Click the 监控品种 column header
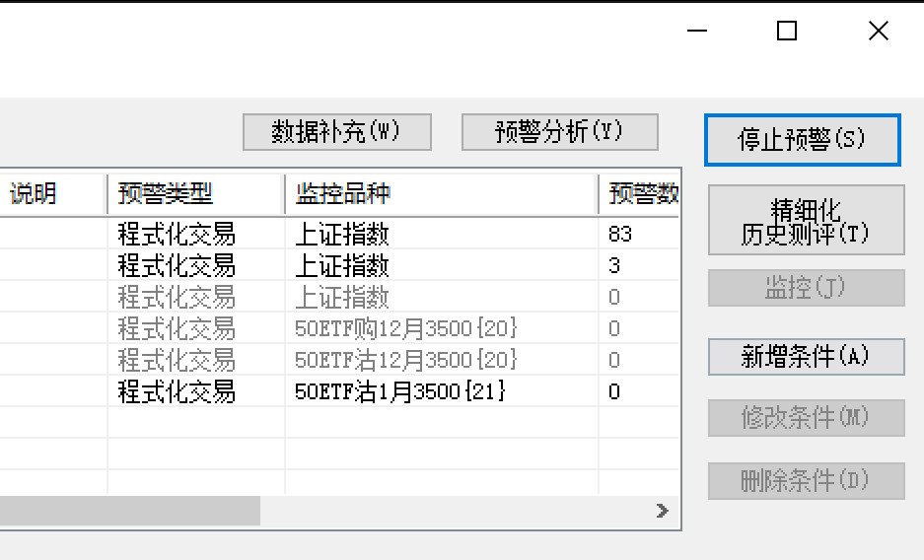 click(440, 194)
